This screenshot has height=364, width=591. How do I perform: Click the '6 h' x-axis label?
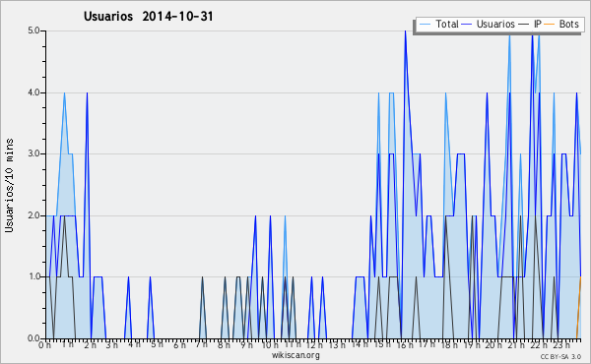[x=179, y=344]
